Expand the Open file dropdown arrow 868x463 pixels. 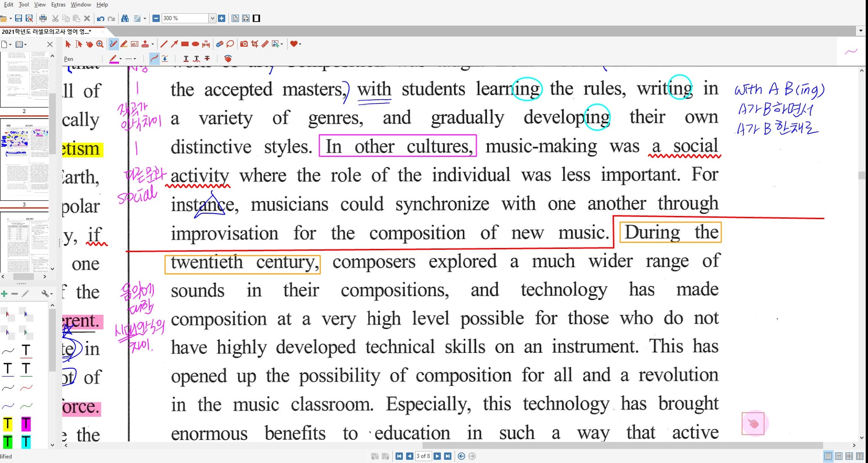pos(11,19)
